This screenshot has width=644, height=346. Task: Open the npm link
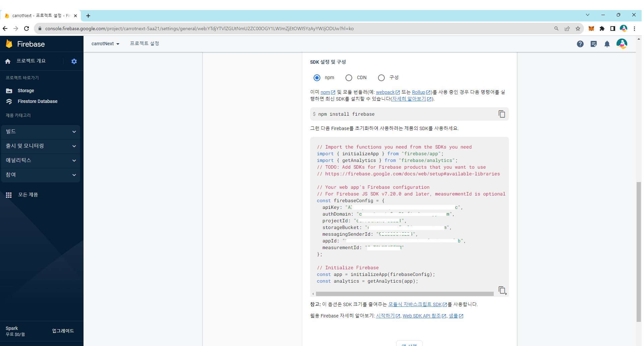pyautogui.click(x=328, y=92)
